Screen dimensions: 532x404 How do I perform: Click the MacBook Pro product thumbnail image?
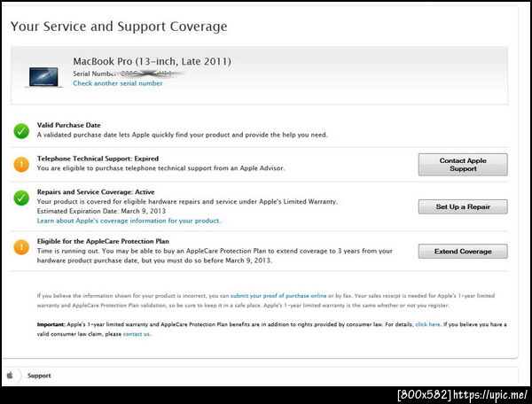point(43,77)
